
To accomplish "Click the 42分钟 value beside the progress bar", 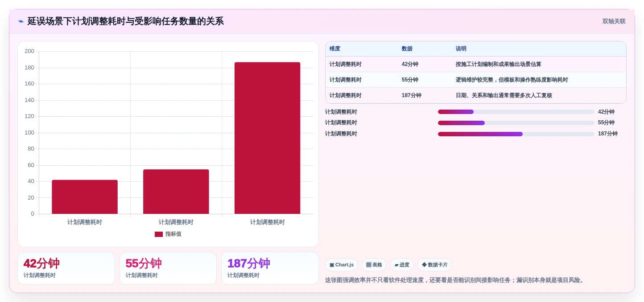I will point(607,112).
